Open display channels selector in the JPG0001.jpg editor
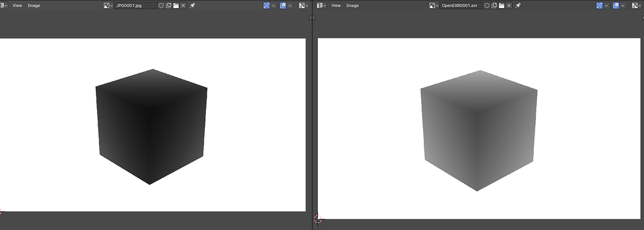 304,6
